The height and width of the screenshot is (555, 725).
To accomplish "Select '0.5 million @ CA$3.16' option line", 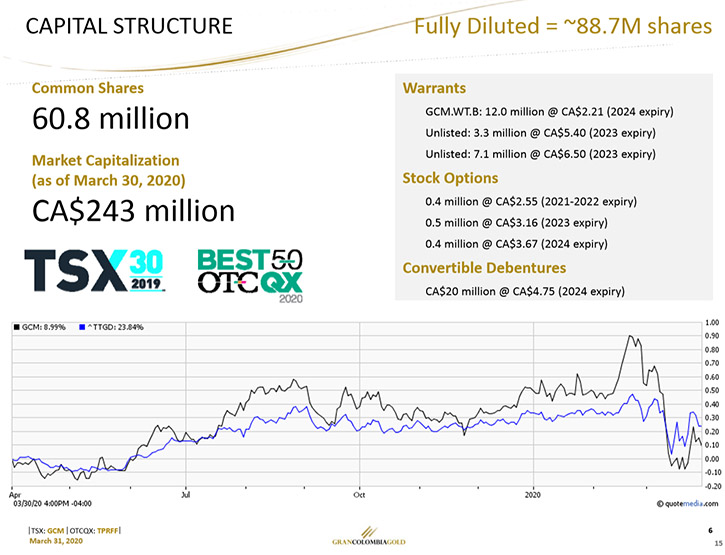I will click(516, 223).
